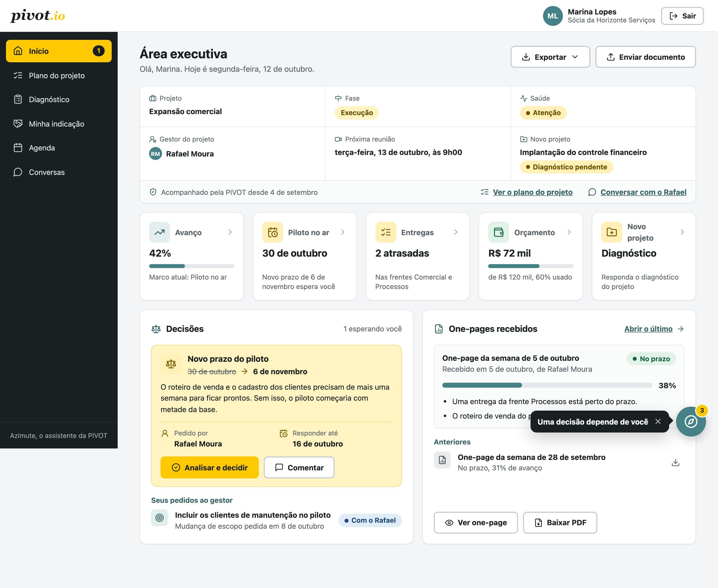Open Diagnóstico in the sidebar

(x=59, y=100)
